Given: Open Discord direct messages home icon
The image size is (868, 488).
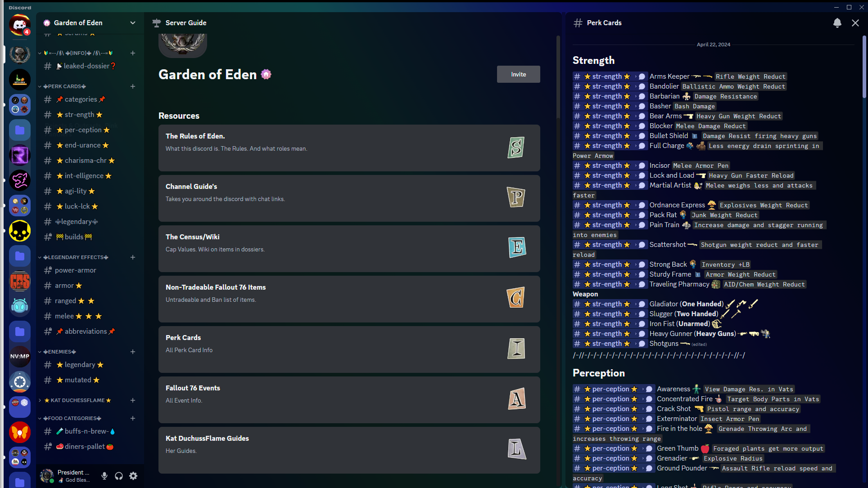Looking at the screenshot, I should click(20, 25).
